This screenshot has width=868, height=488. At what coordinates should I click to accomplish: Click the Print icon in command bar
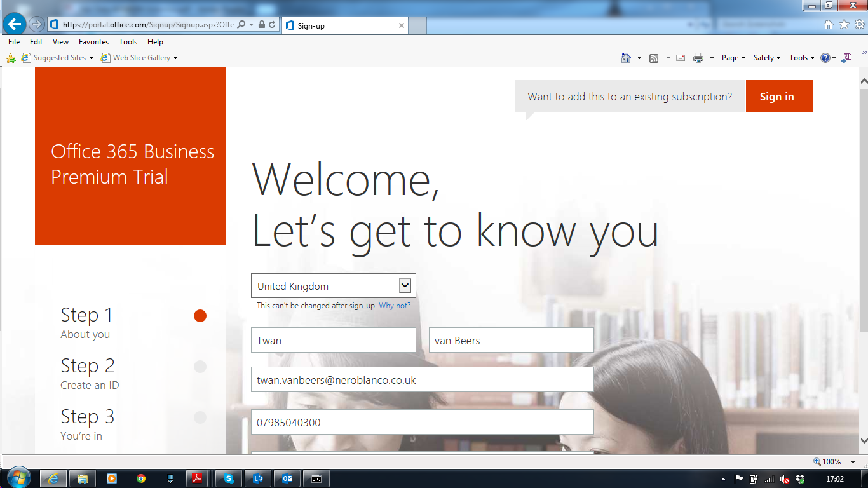pyautogui.click(x=698, y=58)
